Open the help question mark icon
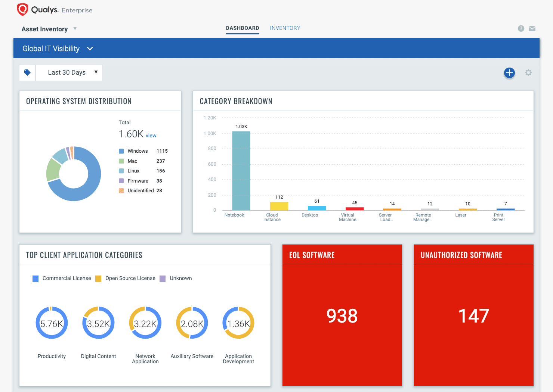This screenshot has height=392, width=553. coord(521,28)
